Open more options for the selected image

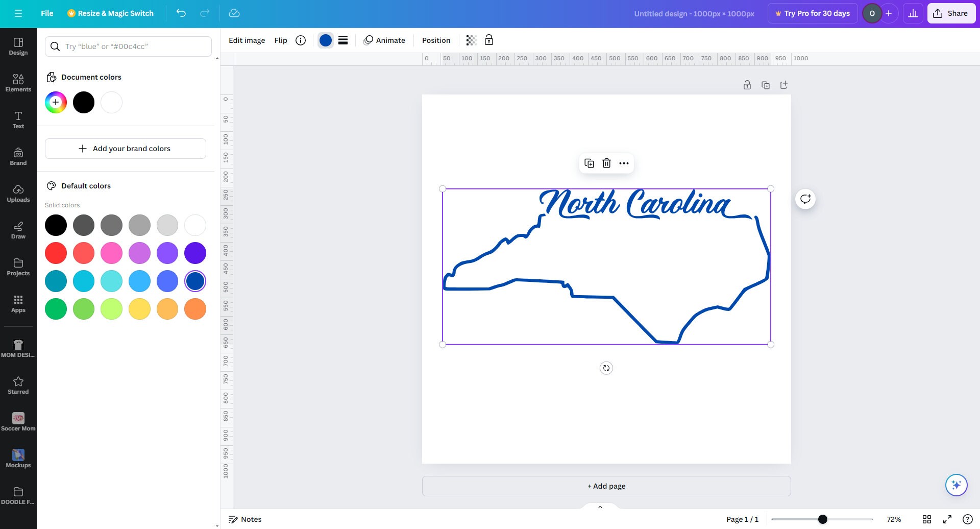(624, 163)
